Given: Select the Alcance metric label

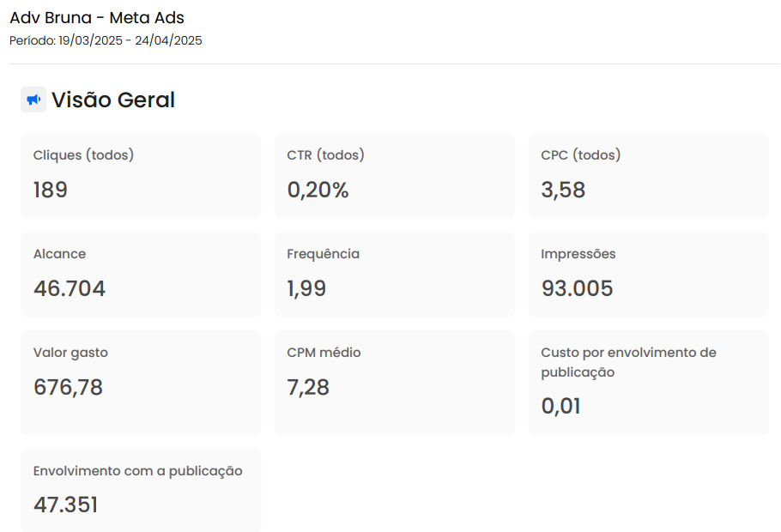Looking at the screenshot, I should [x=59, y=254].
